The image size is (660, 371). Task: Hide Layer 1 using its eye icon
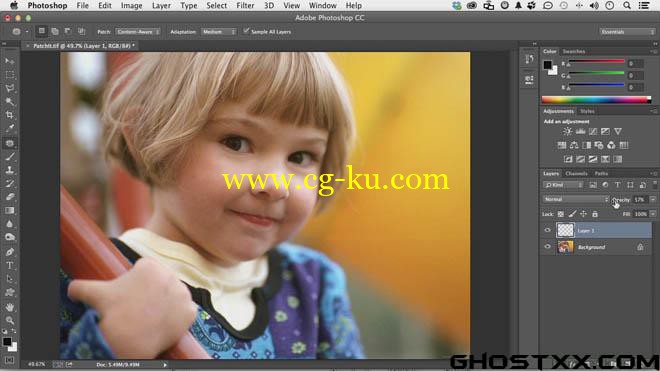(x=548, y=230)
